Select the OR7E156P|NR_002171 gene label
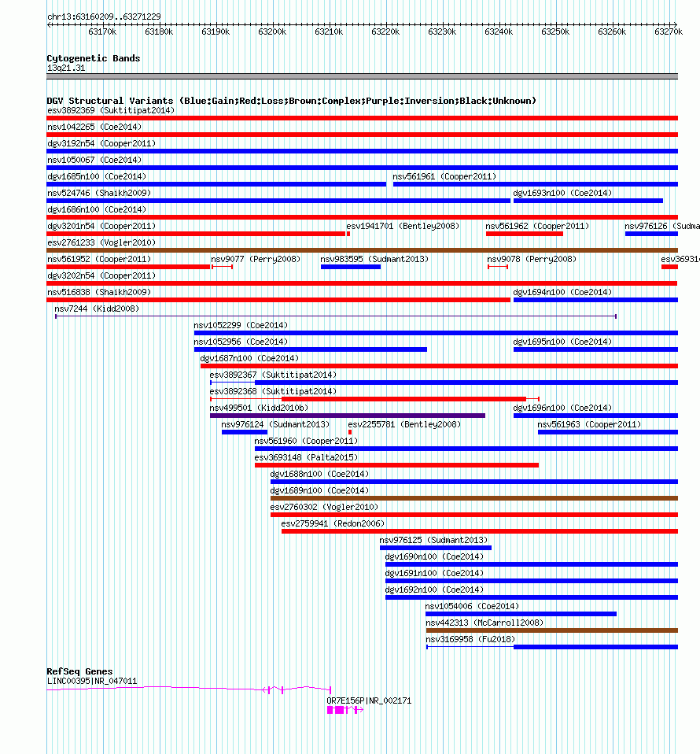The height and width of the screenshot is (754, 700). (369, 701)
